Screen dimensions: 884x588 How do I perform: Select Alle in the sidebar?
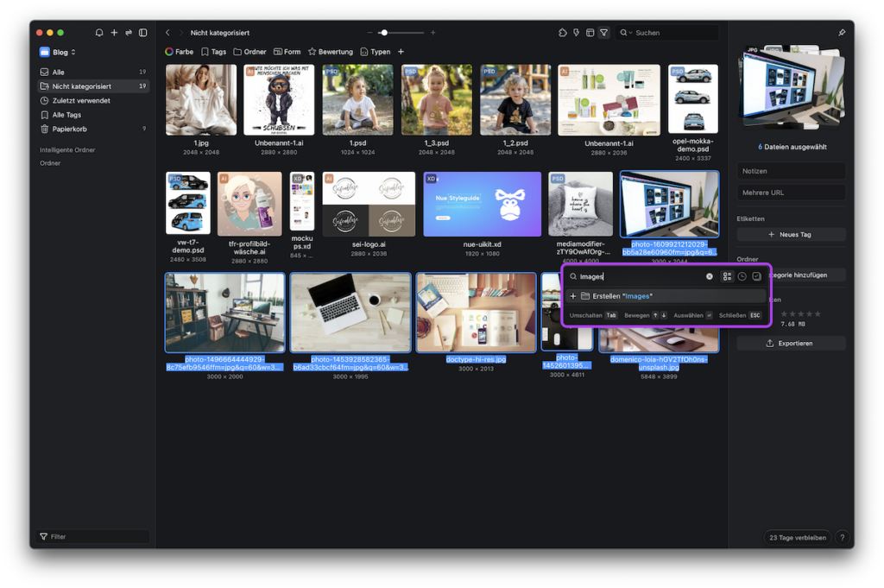(x=93, y=73)
